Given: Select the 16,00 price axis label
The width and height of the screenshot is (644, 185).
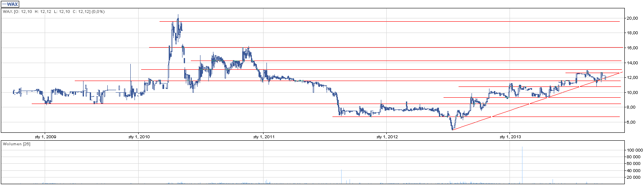Looking at the screenshot, I should [631, 48].
